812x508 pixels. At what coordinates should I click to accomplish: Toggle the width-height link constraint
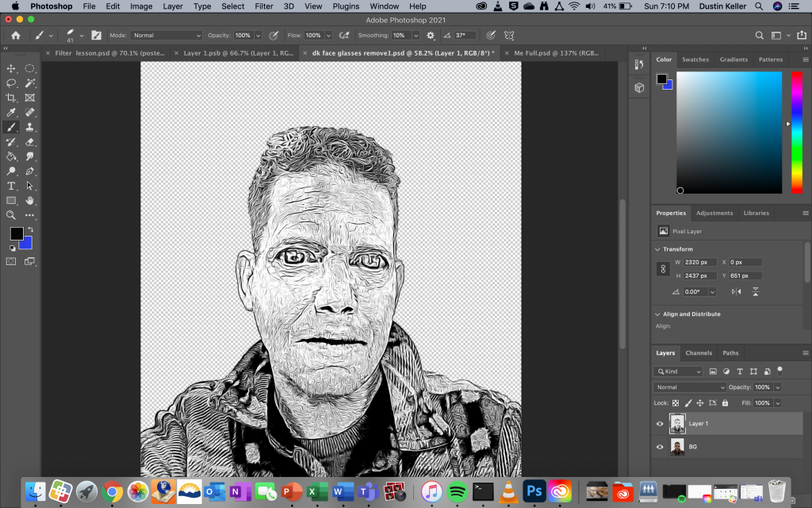click(663, 269)
